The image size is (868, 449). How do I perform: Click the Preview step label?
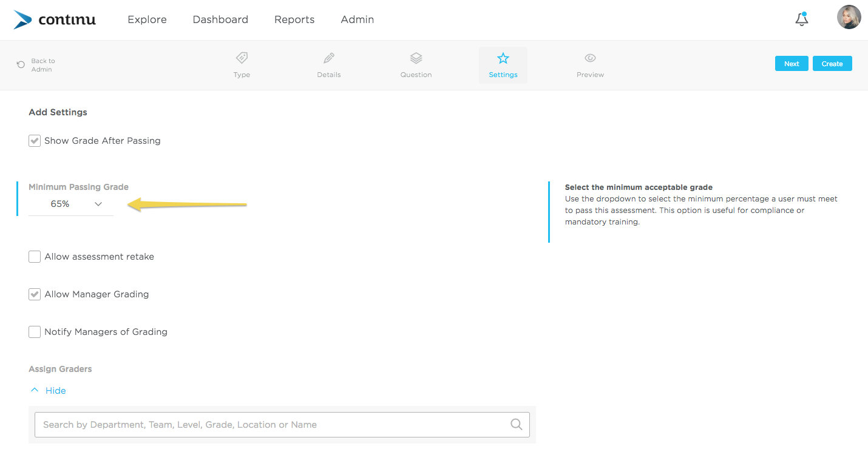click(590, 75)
